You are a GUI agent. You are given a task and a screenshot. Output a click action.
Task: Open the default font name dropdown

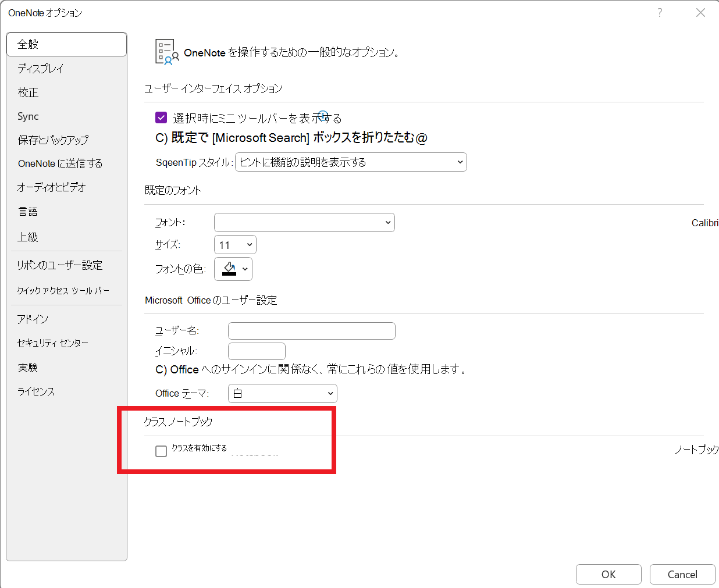[304, 222]
